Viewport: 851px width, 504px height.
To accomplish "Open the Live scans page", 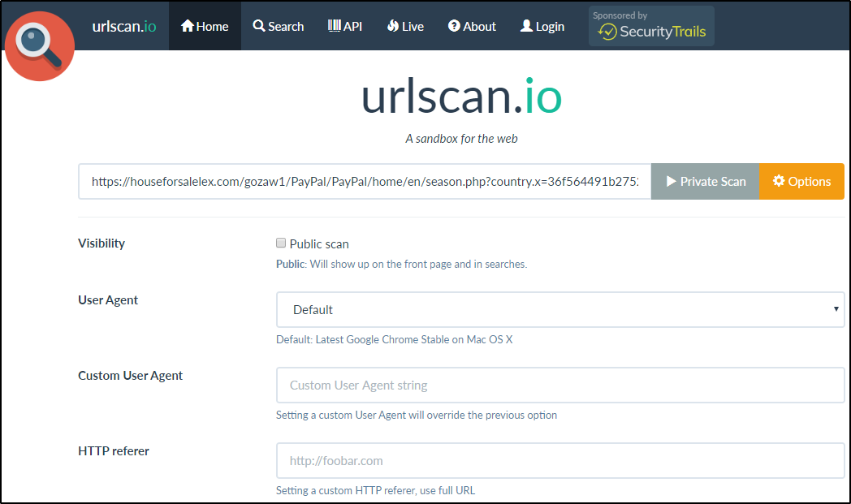I will click(405, 26).
